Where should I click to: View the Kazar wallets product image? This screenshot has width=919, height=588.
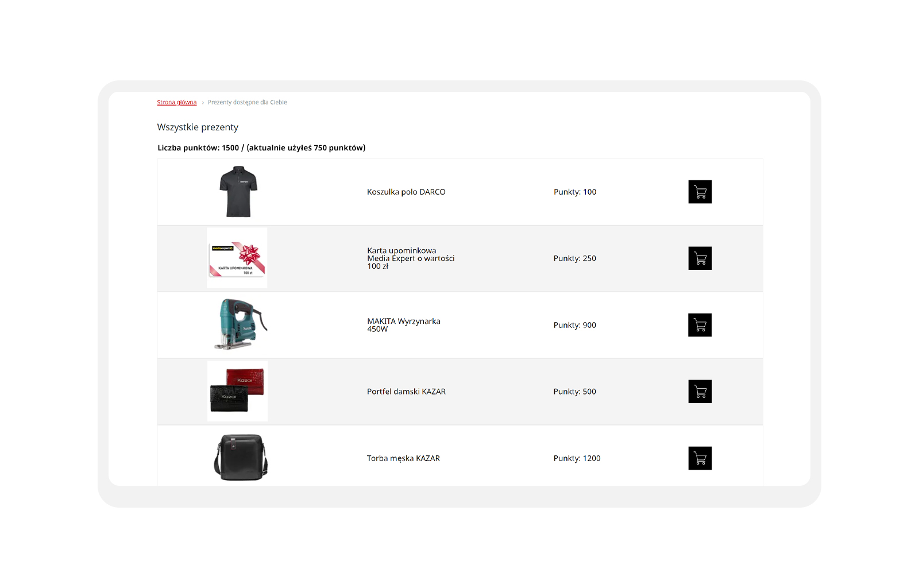click(237, 391)
